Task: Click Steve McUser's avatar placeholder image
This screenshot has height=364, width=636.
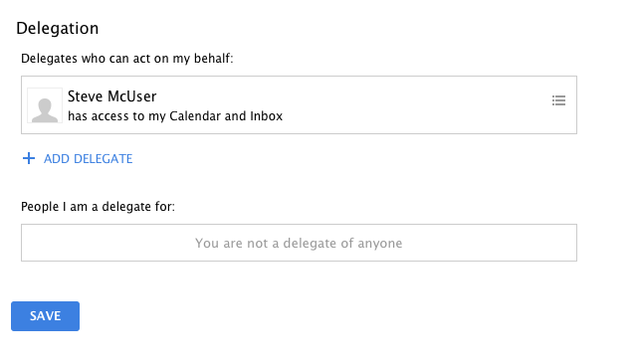Action: (x=45, y=105)
